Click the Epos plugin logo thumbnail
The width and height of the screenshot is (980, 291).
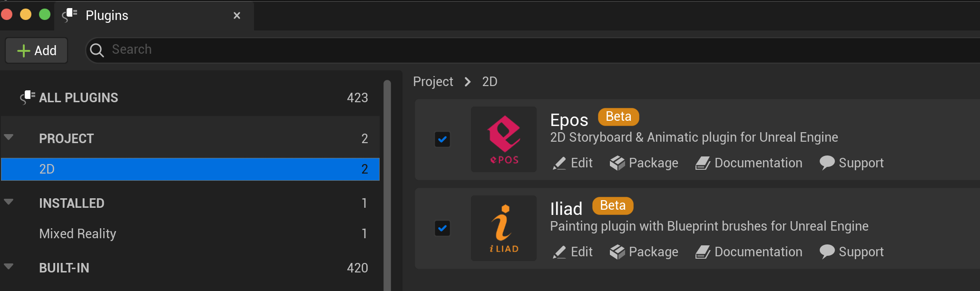point(504,139)
